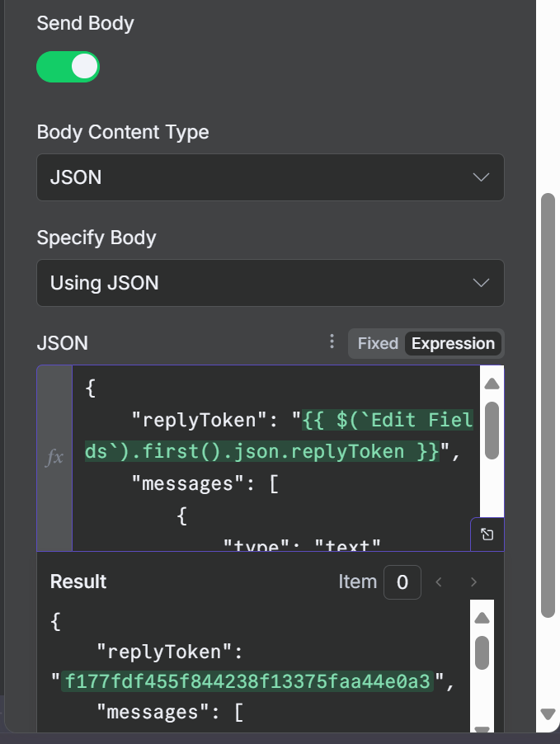Click the JSON editor scroll-up arrow
This screenshot has height=744, width=560.
point(491,384)
